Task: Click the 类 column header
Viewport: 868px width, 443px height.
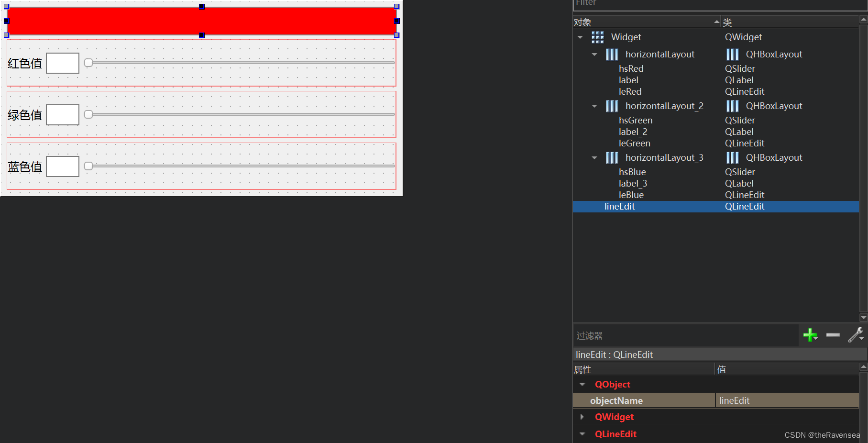Action: [790, 22]
